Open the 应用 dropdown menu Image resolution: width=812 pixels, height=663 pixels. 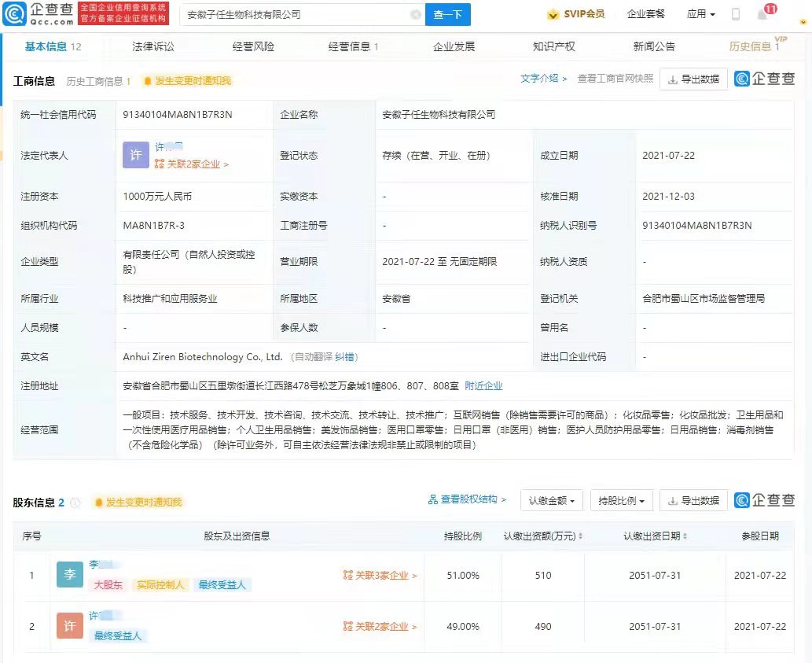pyautogui.click(x=701, y=14)
